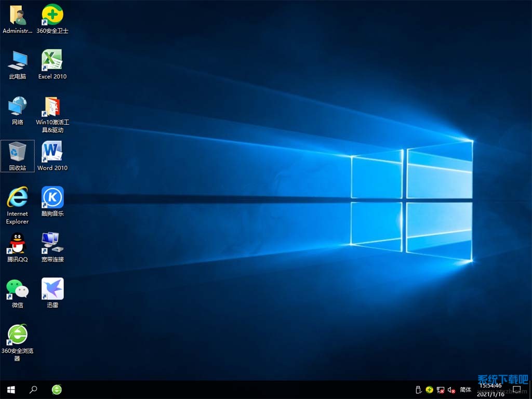Select the 酷狗音乐 music player icon
The width and height of the screenshot is (532, 399).
(x=52, y=198)
